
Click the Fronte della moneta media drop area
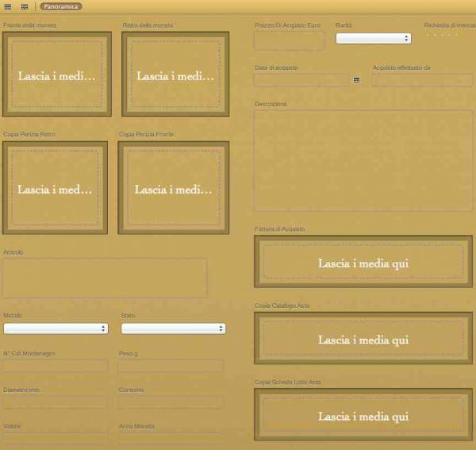coord(56,75)
